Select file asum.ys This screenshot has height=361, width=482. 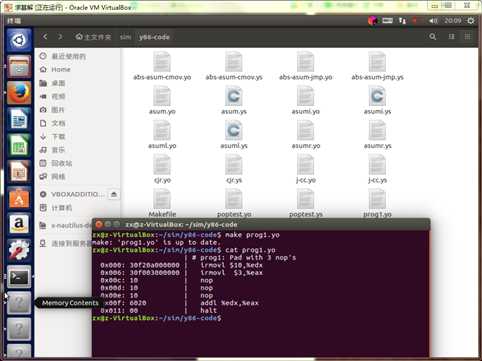coord(234,100)
